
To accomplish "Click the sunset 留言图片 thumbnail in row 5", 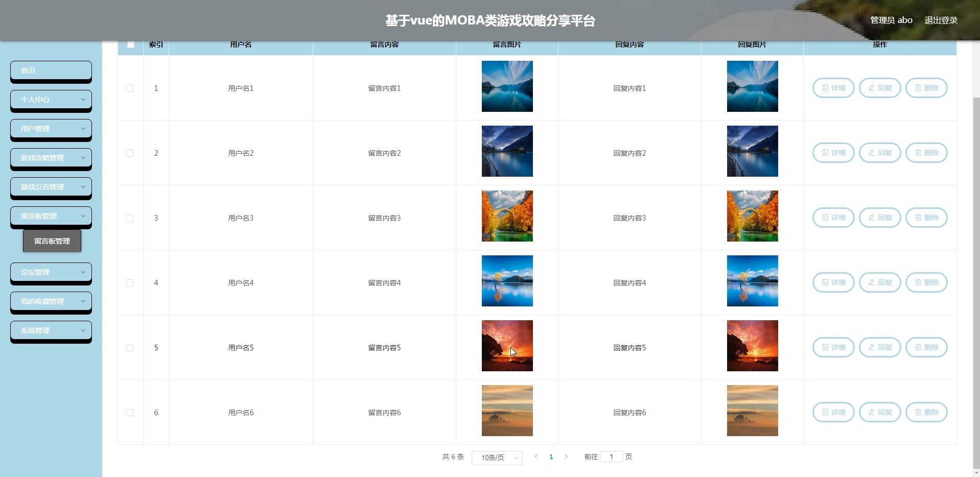I will (506, 345).
